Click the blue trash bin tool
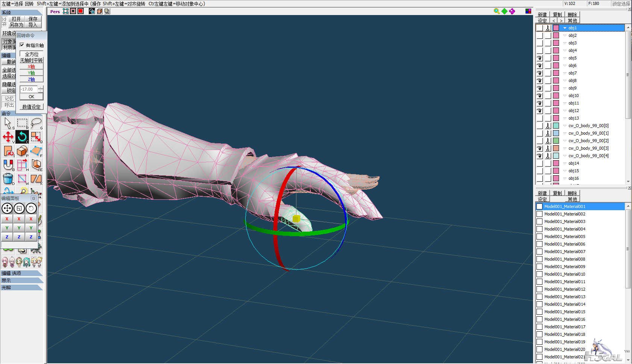This screenshot has height=364, width=632. click(x=8, y=179)
